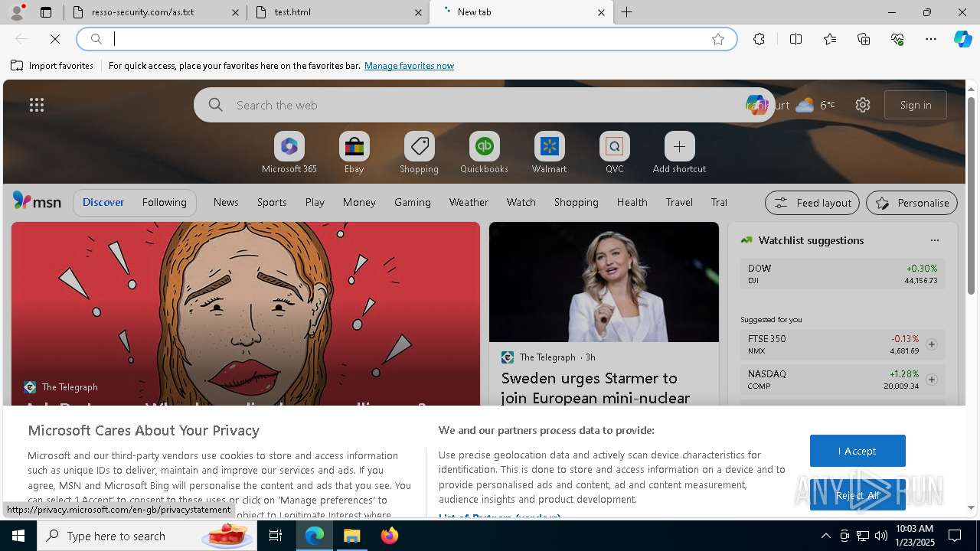Close the test.html tab
The image size is (980, 551).
pos(418,12)
